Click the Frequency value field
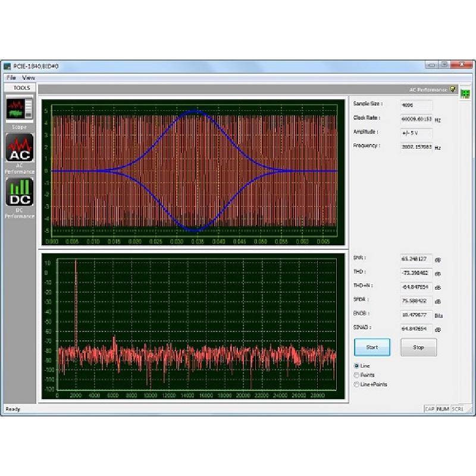This screenshot has width=476, height=476. [416, 146]
